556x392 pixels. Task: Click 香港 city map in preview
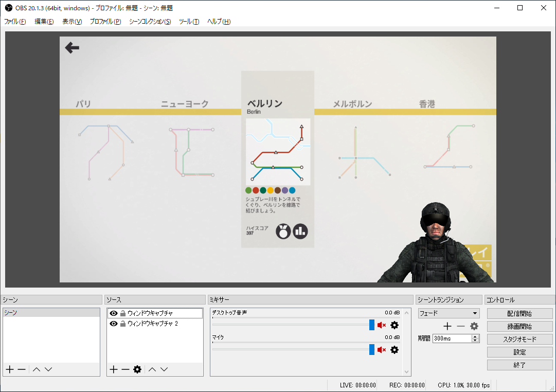tap(449, 146)
